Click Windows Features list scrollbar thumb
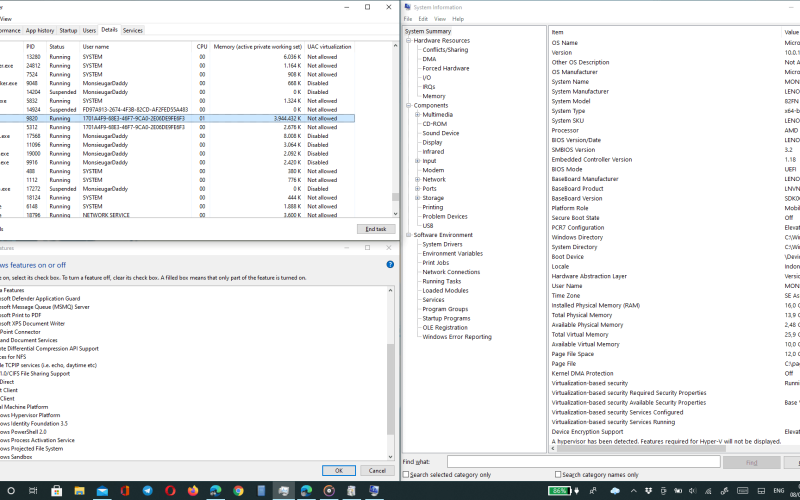 point(391,389)
